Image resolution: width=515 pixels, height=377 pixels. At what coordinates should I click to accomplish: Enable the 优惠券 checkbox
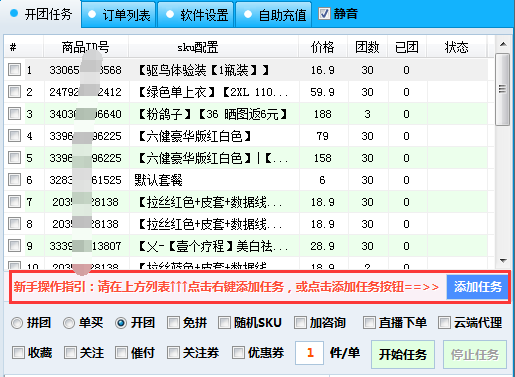click(x=238, y=353)
